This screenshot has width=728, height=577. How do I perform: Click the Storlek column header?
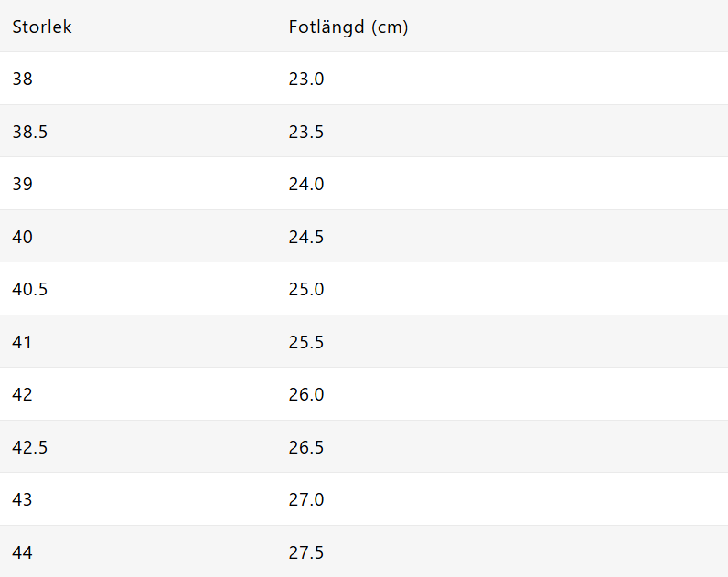pos(42,27)
